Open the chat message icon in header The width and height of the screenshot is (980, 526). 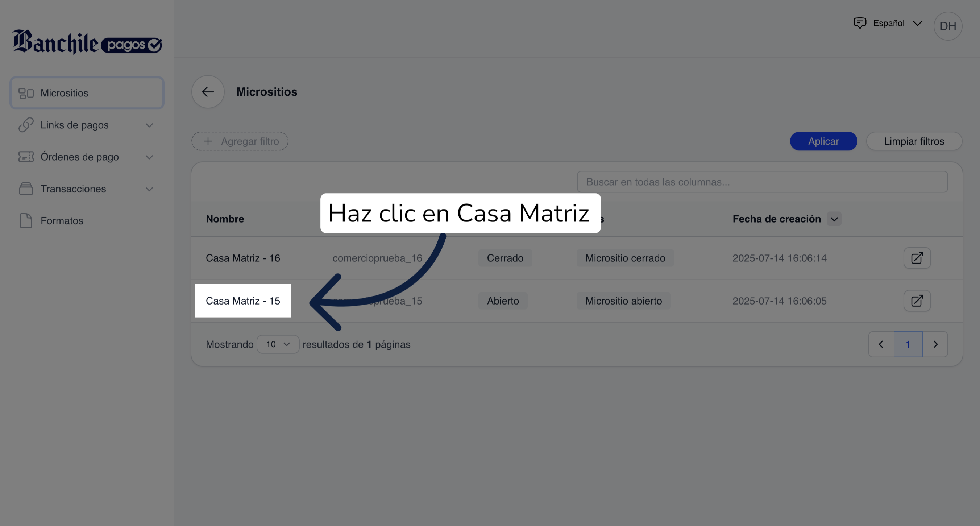860,23
